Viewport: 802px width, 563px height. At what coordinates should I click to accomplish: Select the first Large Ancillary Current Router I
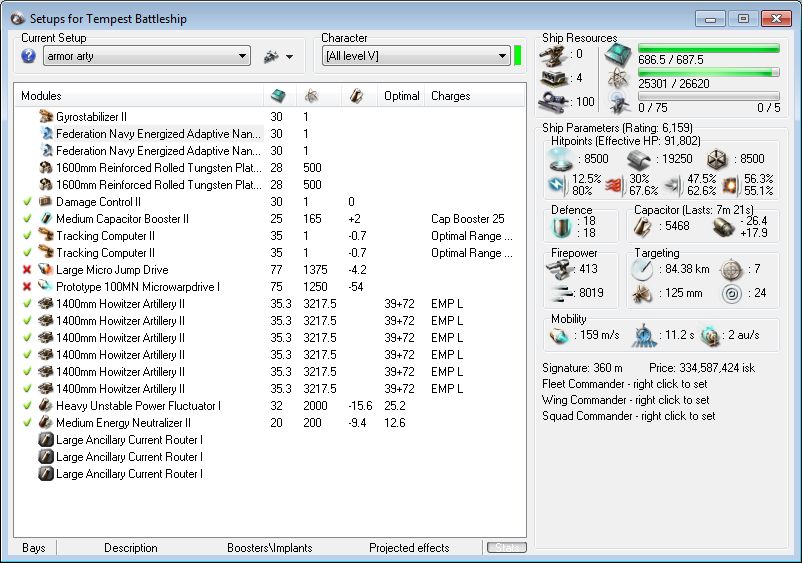pos(271,440)
